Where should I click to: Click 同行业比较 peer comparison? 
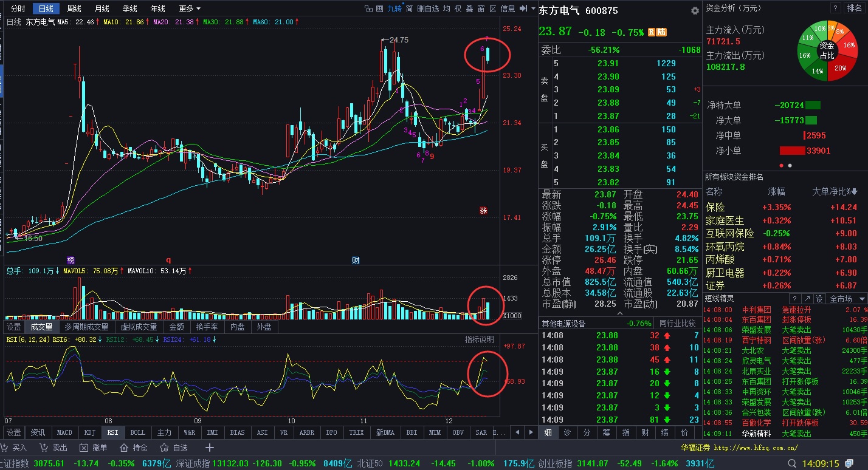[x=678, y=324]
